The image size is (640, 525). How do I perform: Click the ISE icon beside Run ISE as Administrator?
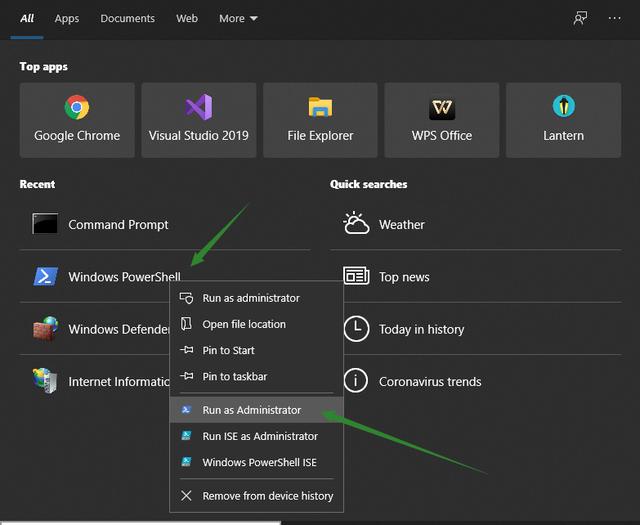[x=186, y=436]
